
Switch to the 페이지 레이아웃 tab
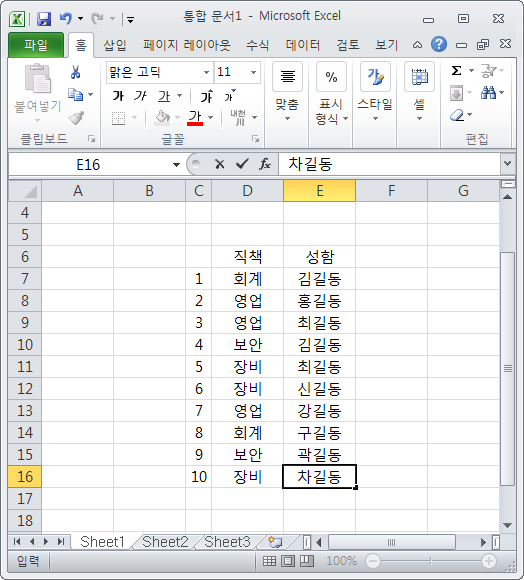click(187, 45)
